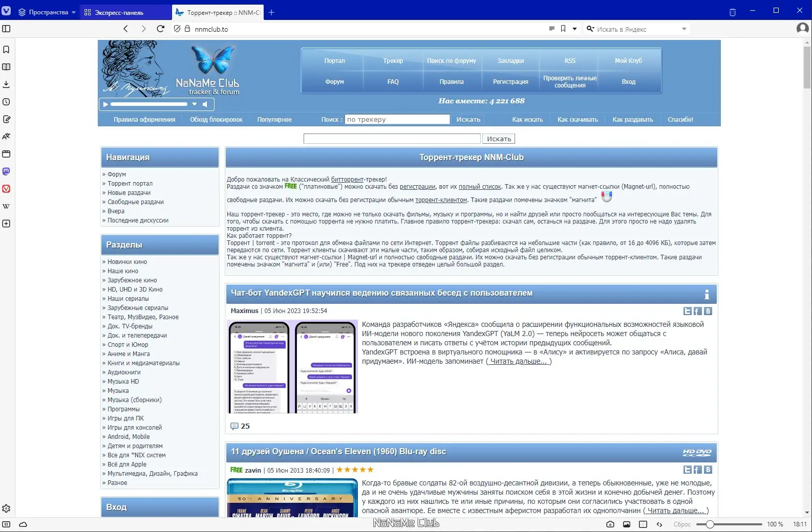Image resolution: width=812 pixels, height=532 pixels.
Task: Open the Workspaces (Пространства) dropdown
Action: 47,12
